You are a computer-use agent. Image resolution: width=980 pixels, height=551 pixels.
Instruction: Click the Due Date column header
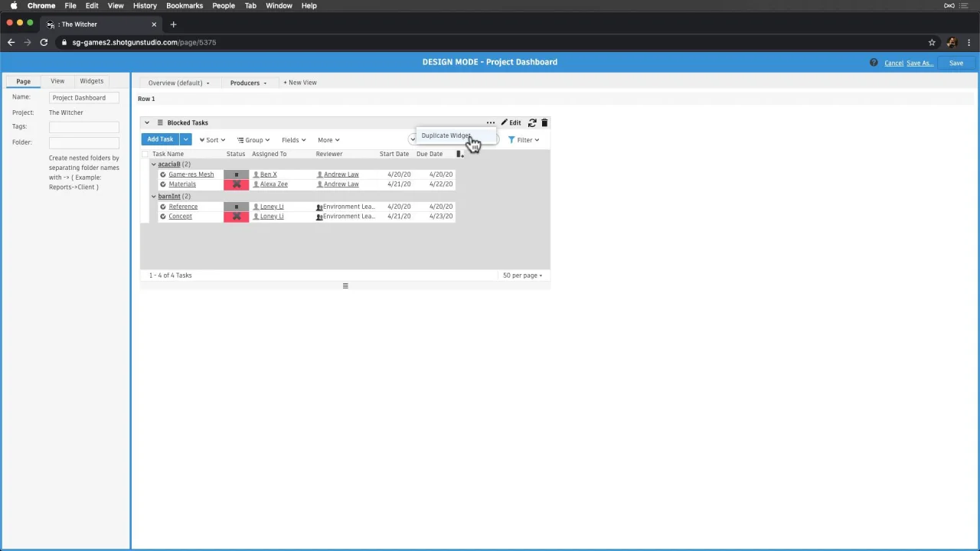pyautogui.click(x=430, y=154)
